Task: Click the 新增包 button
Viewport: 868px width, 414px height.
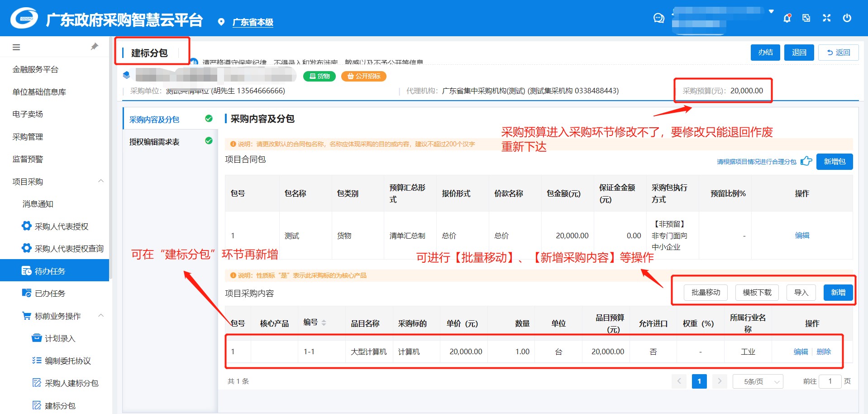Action: click(834, 162)
